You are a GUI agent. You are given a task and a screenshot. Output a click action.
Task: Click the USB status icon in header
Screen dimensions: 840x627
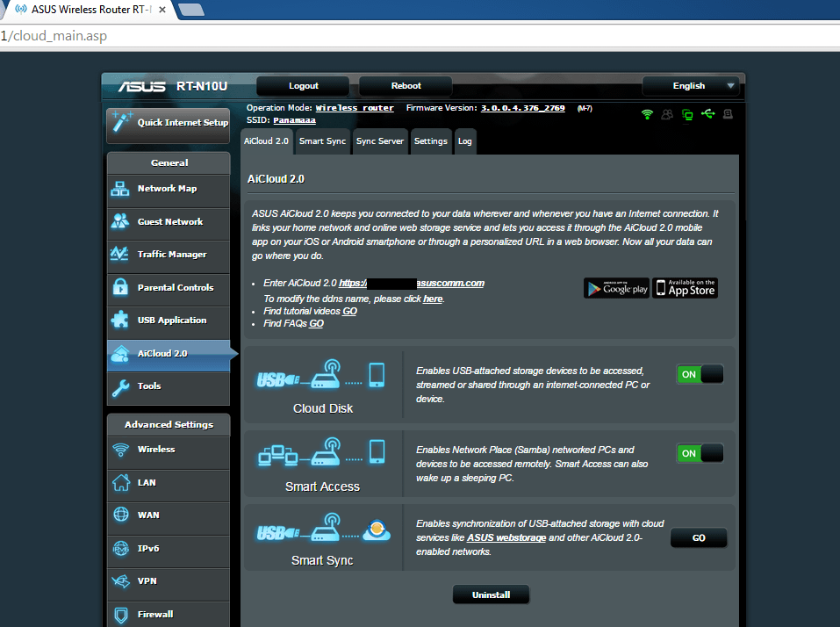tap(708, 114)
